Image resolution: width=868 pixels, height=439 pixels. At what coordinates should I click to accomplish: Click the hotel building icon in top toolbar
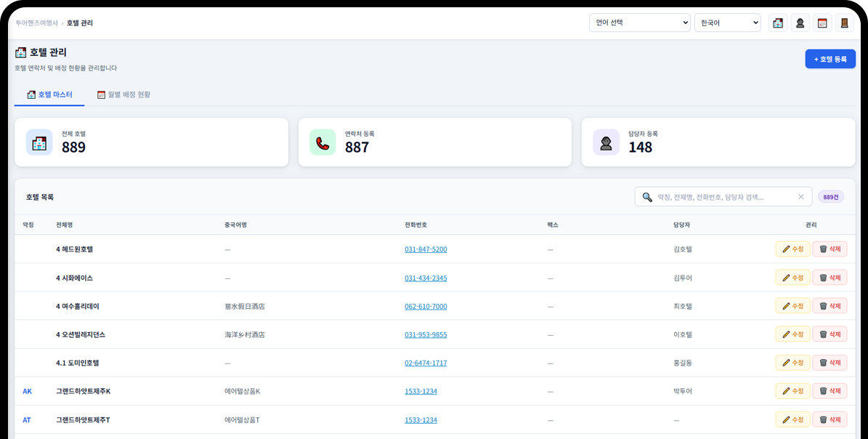coord(778,23)
